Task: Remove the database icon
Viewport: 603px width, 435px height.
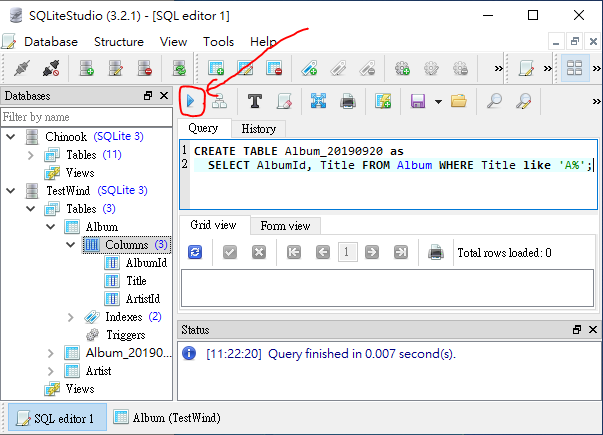Action: (145, 69)
